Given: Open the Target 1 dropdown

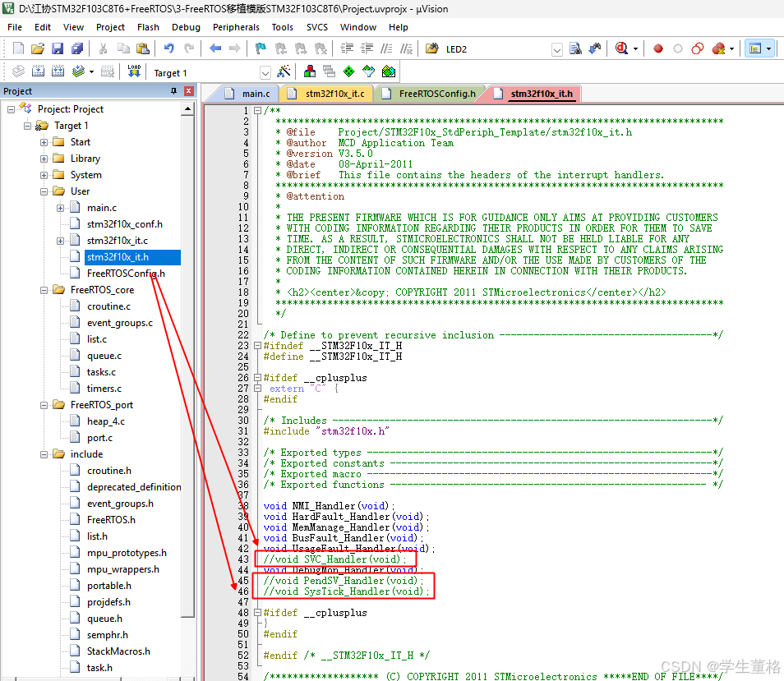Looking at the screenshot, I should (x=265, y=73).
